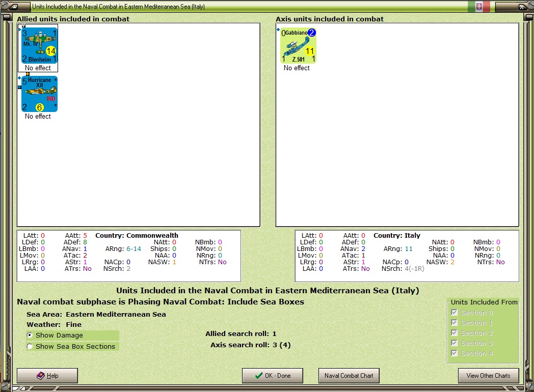Viewport: 534px width, 392px height.
Task: Click the Allied ADef value 8
Action: [85, 242]
